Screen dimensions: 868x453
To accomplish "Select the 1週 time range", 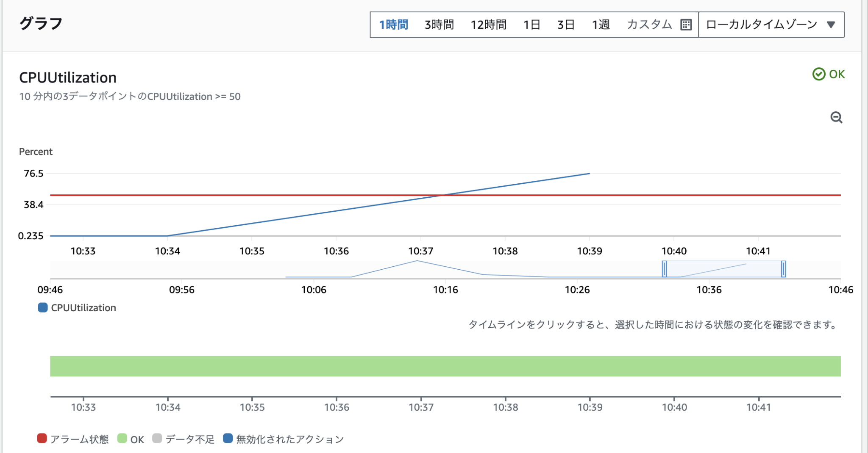I will (x=600, y=25).
